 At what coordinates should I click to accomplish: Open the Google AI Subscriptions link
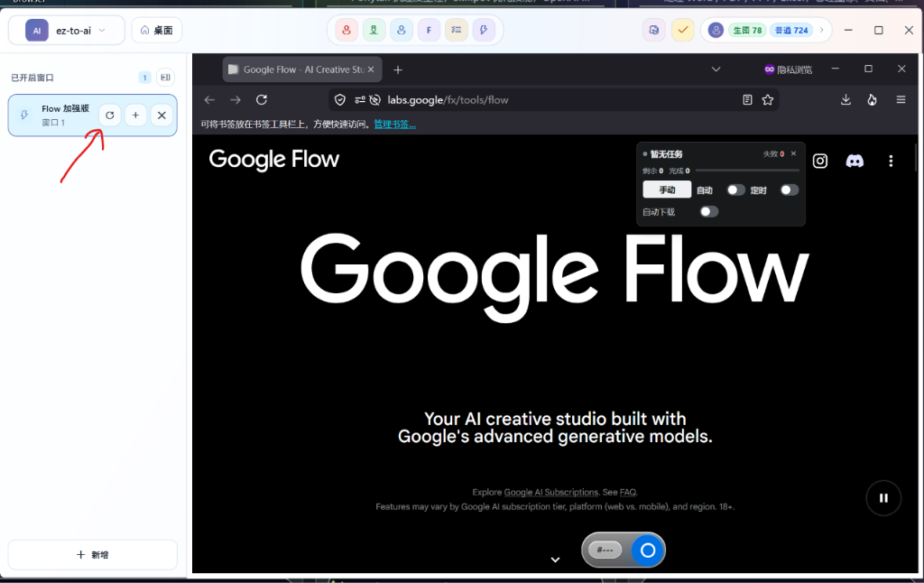(x=551, y=492)
